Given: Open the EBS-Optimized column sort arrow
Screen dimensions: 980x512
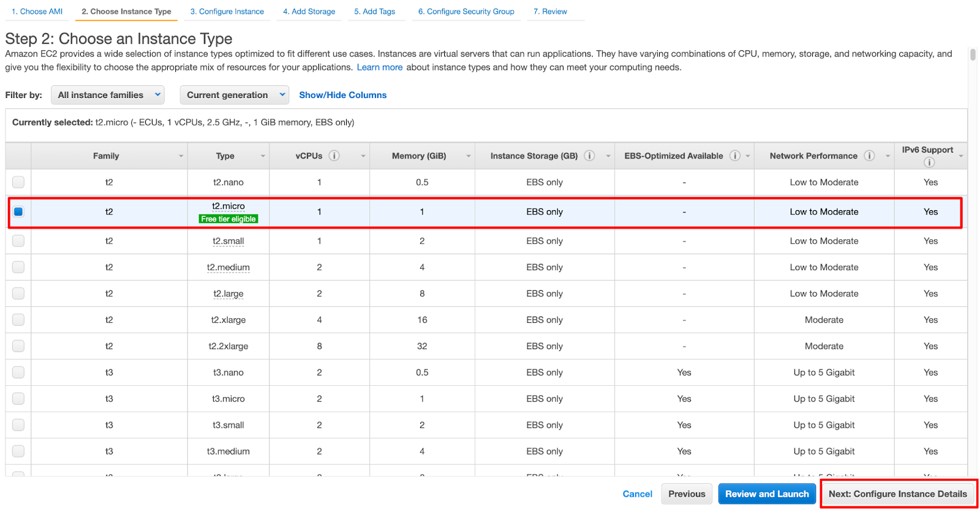Looking at the screenshot, I should (x=748, y=156).
